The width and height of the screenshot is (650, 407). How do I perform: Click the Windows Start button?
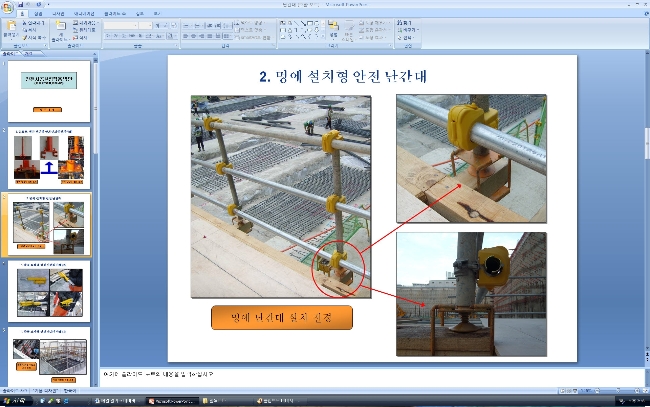pos(15,401)
